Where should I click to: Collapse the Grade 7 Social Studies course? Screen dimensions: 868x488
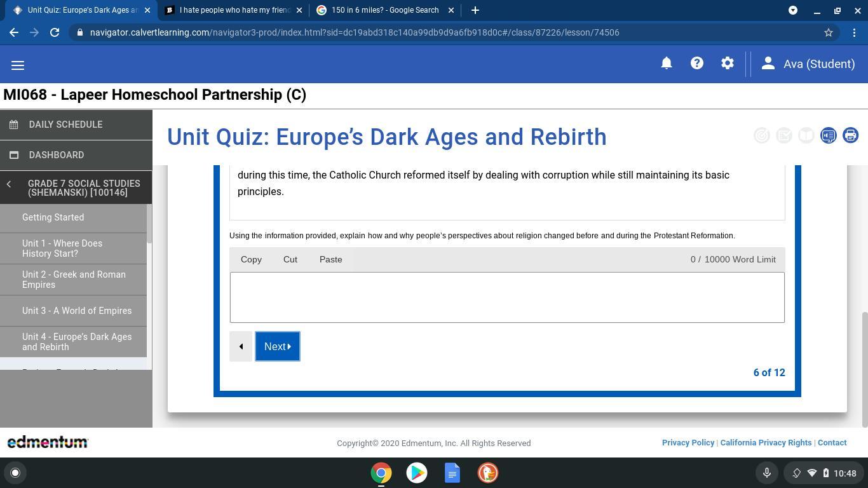coord(9,184)
